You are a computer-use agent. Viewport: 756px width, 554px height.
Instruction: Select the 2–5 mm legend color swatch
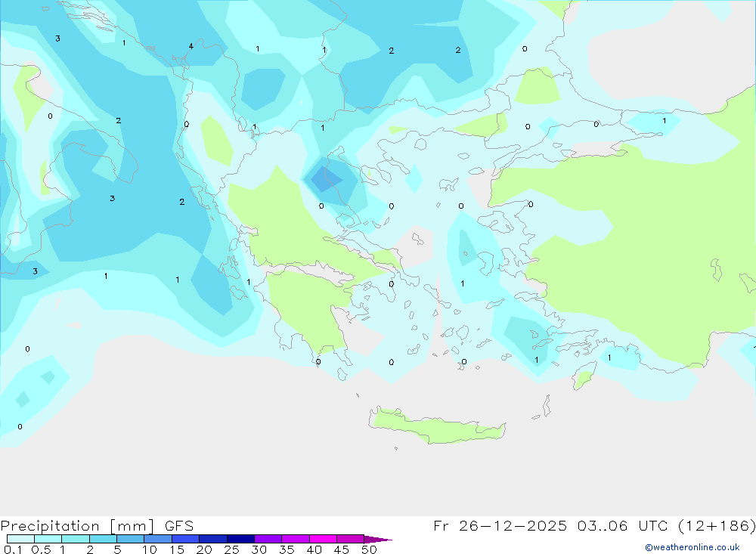[x=103, y=539]
